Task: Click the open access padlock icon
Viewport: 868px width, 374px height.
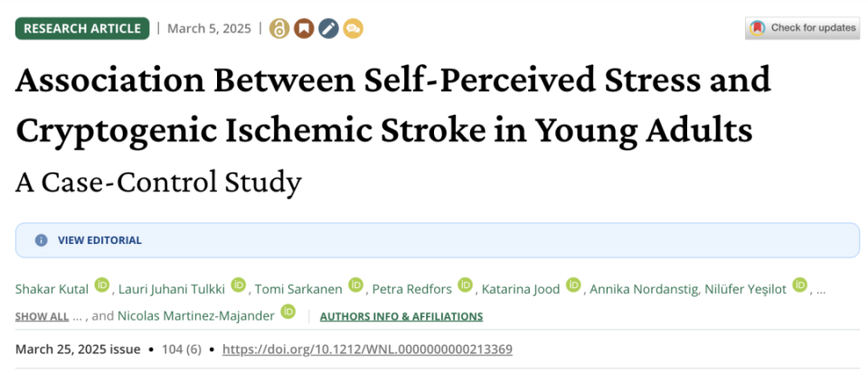Action: pyautogui.click(x=279, y=29)
